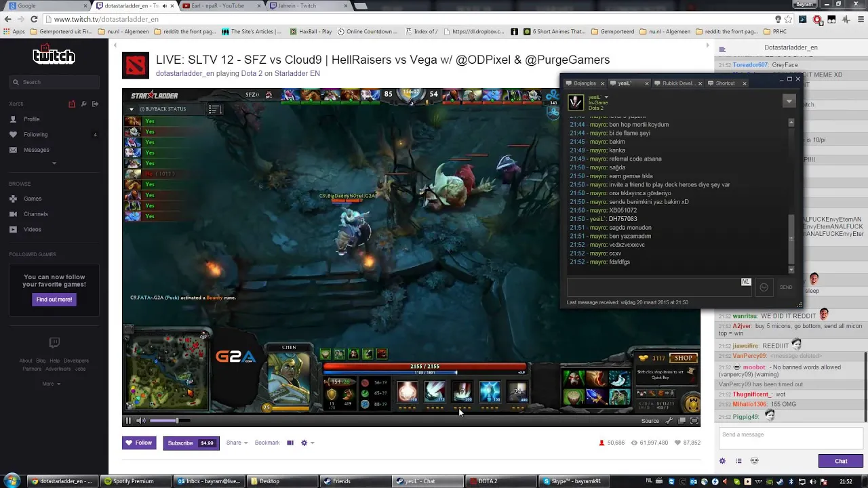The height and width of the screenshot is (488, 868).
Task: Open the Twitch turbo icon beside Xeroti
Action: (x=72, y=104)
